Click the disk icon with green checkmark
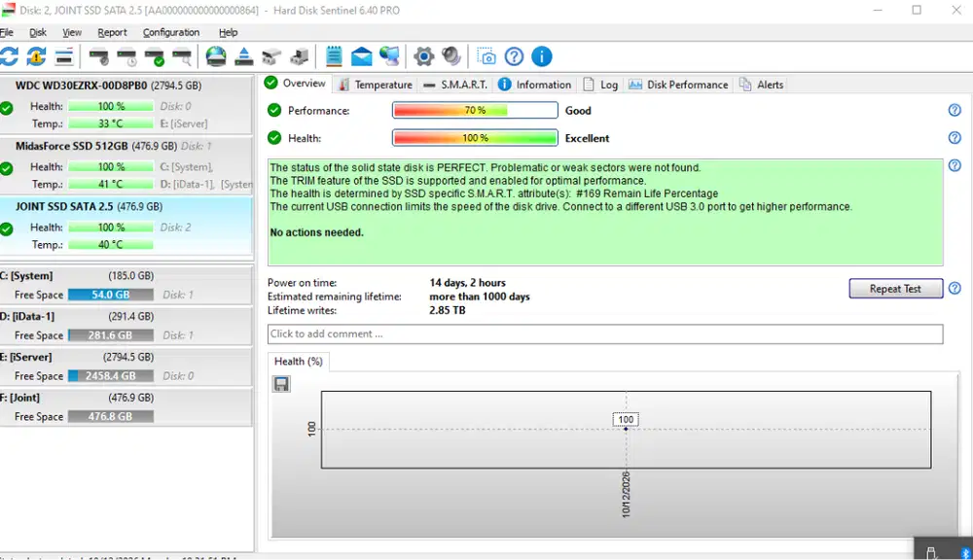Screen dimensions: 973x560 (x=155, y=56)
